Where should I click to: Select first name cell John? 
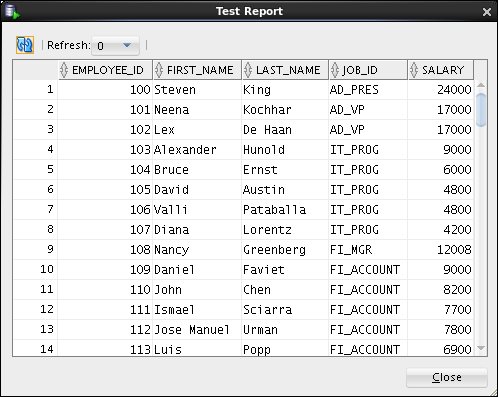point(197,290)
